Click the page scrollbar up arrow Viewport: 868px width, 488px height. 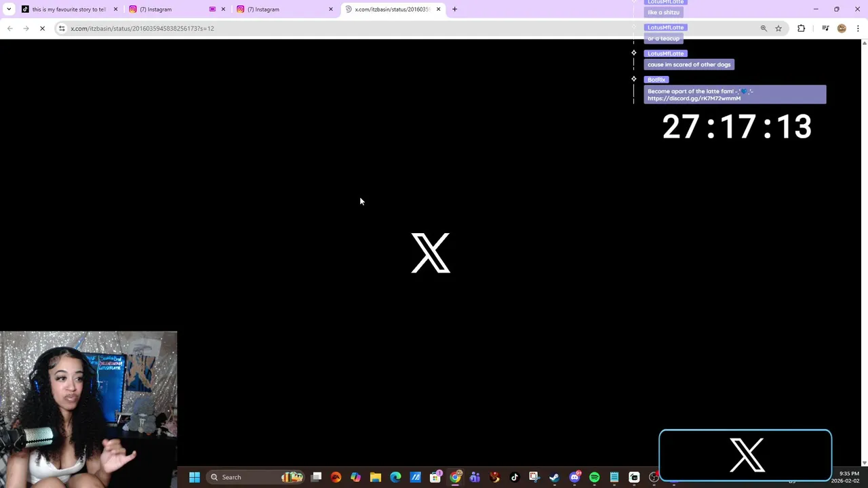tap(864, 43)
